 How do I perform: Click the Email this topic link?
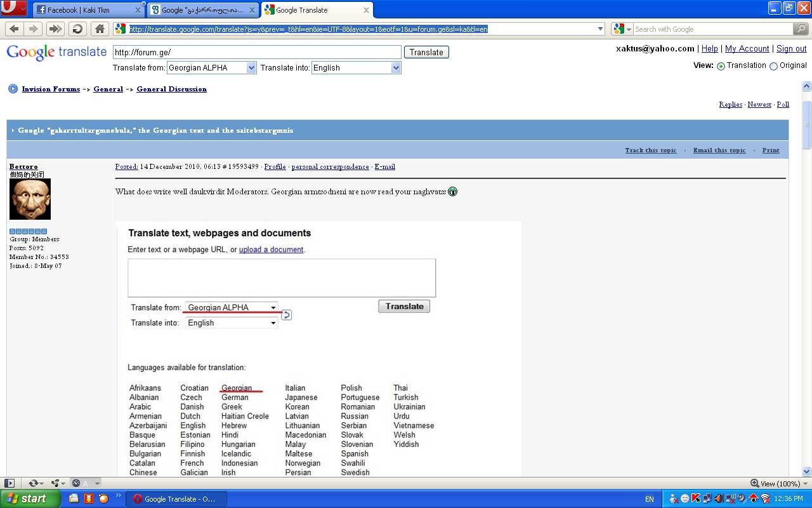click(719, 150)
